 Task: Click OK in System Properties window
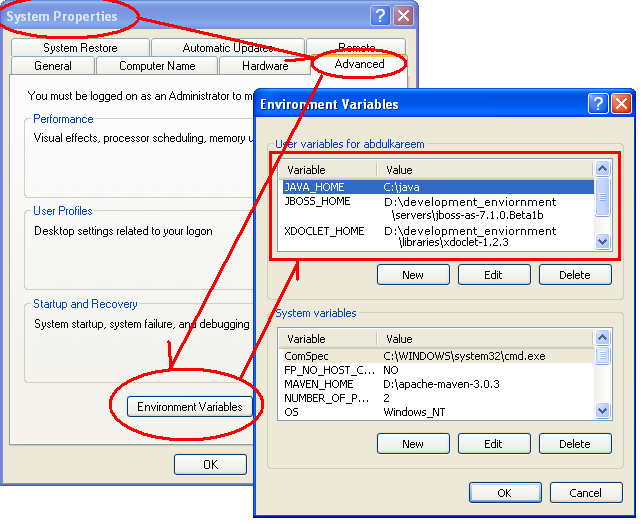coord(210,464)
